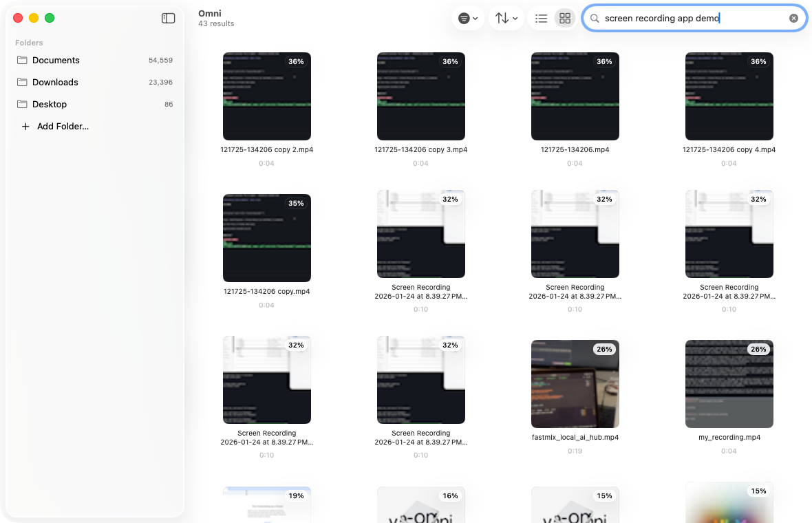Click the 35% match badge

[x=296, y=204]
